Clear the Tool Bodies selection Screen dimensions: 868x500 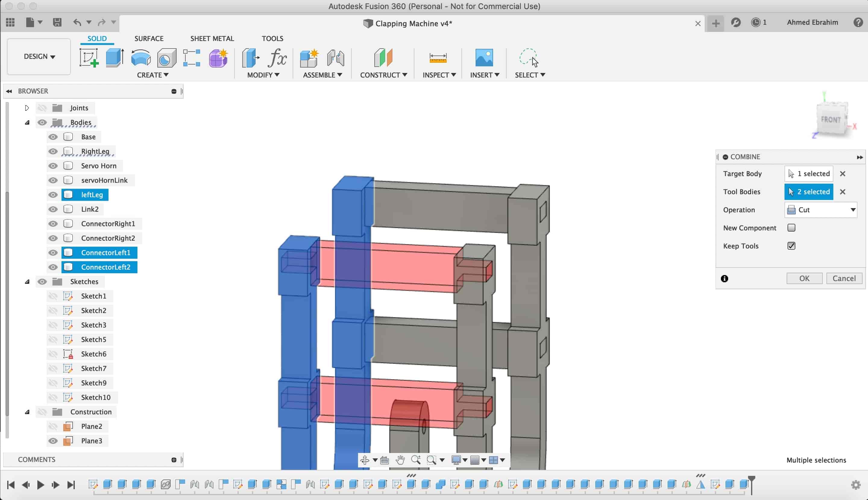[843, 192]
